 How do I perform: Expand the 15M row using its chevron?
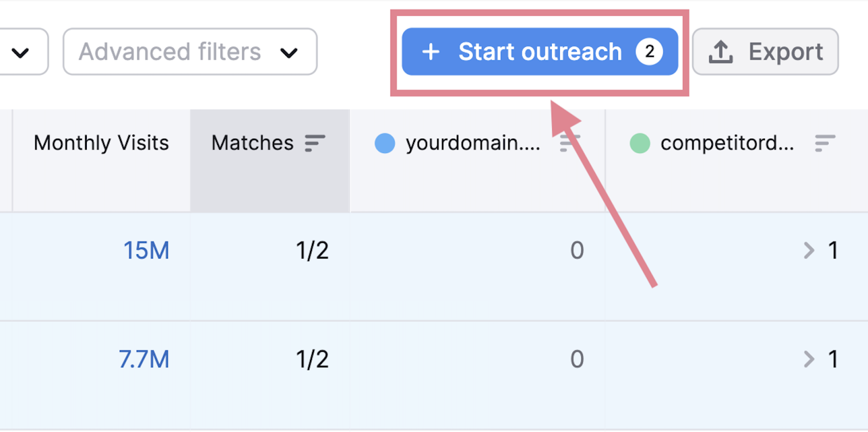click(809, 250)
